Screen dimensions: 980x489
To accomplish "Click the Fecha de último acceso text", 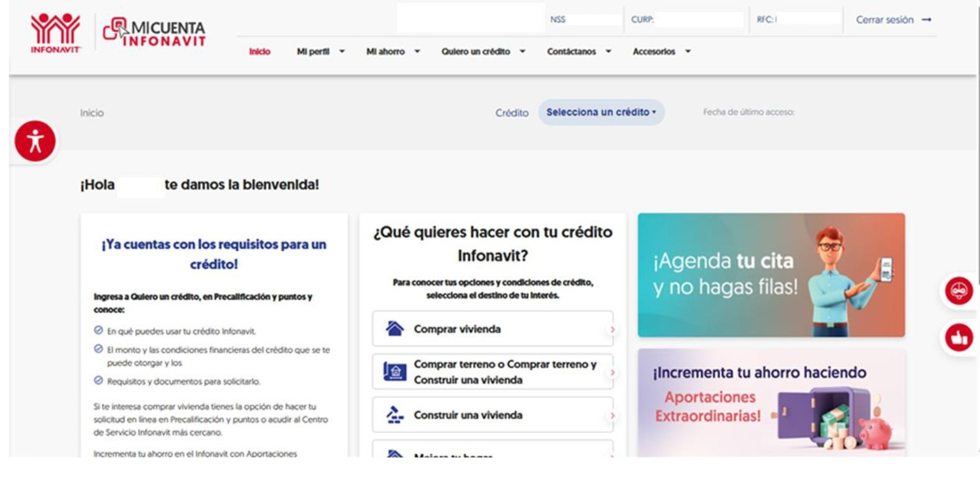I will pyautogui.click(x=749, y=112).
